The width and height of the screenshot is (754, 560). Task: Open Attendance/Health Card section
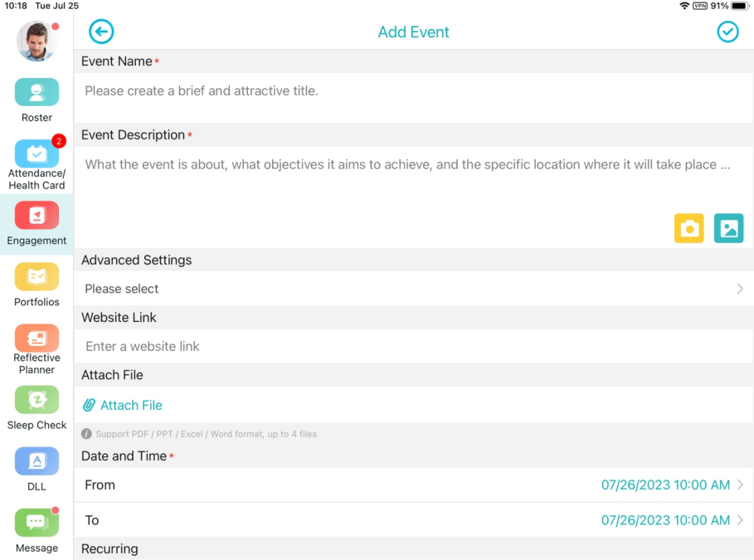(x=36, y=164)
